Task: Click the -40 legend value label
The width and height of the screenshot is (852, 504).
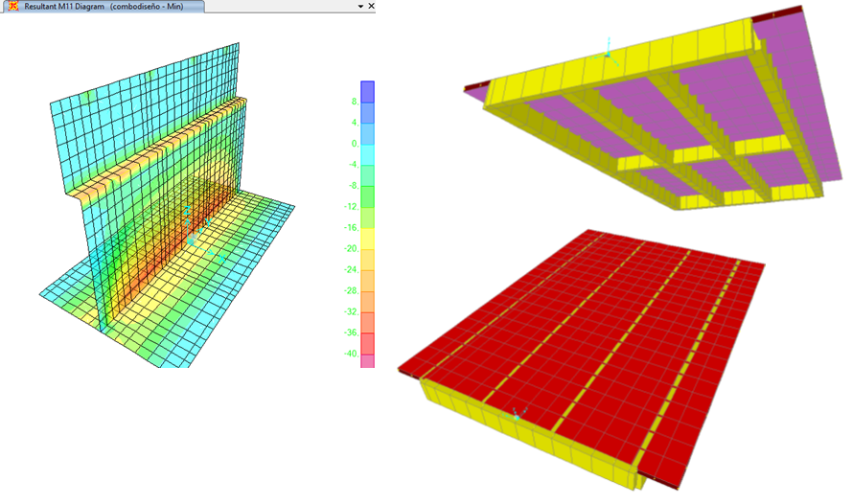Action: click(351, 354)
